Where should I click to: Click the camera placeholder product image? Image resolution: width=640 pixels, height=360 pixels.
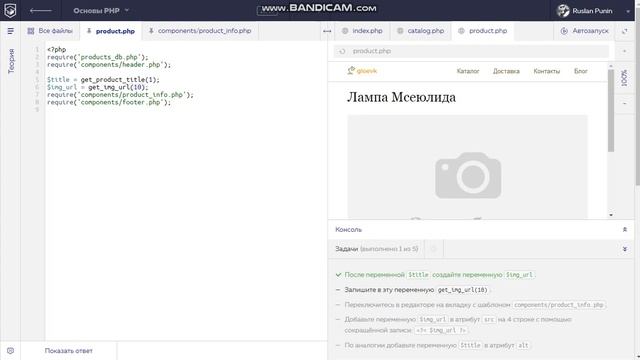468,167
